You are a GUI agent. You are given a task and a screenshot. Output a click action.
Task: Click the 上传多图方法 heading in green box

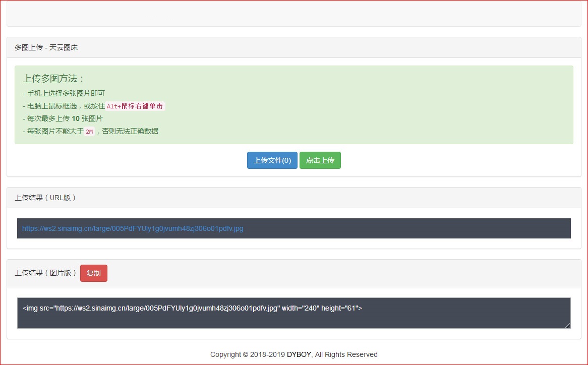coord(53,79)
